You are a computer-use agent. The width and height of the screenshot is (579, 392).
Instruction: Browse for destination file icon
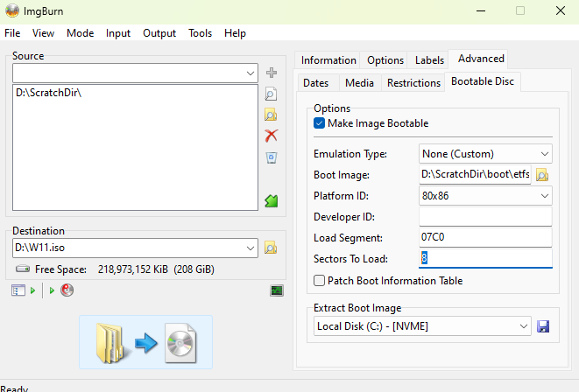pos(272,248)
